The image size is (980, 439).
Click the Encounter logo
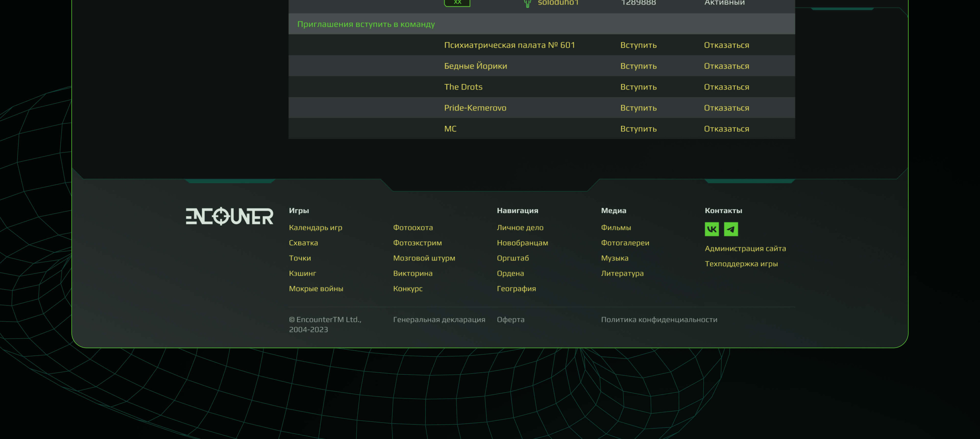(229, 216)
